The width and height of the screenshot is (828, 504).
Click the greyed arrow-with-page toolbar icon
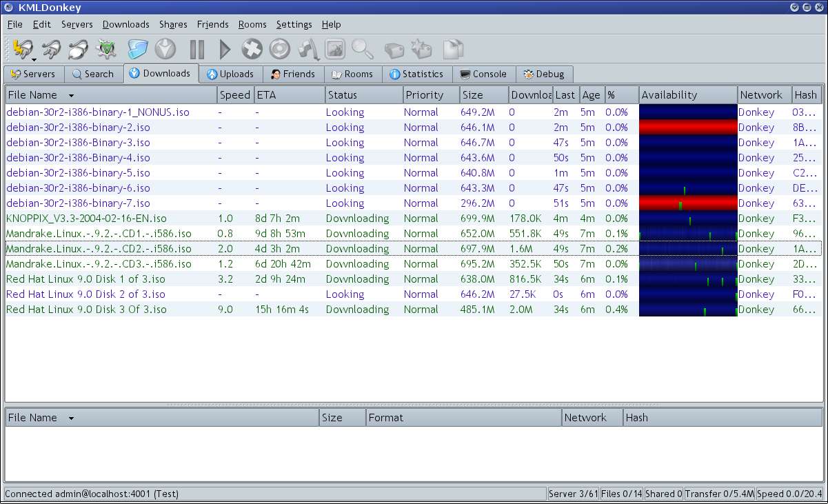[x=308, y=49]
